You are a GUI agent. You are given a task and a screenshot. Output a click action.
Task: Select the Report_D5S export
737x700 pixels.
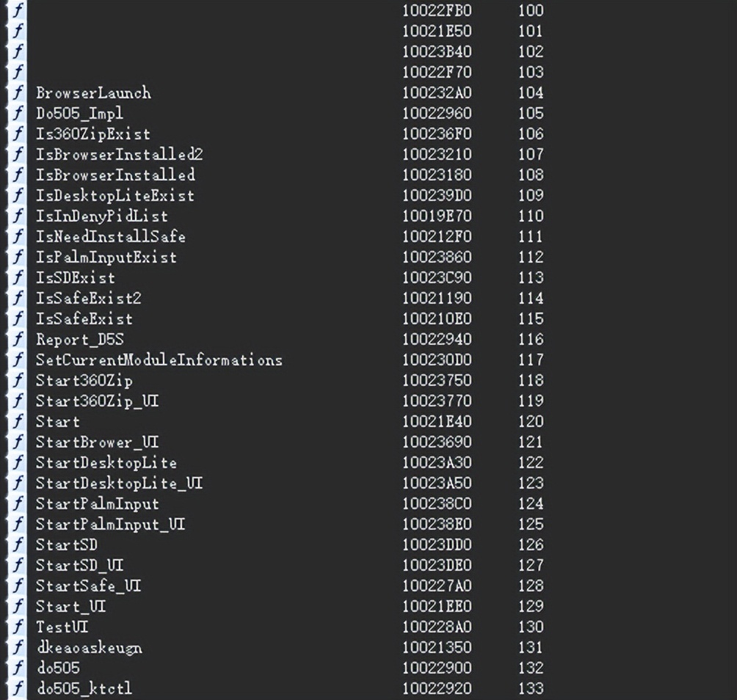pyautogui.click(x=80, y=339)
